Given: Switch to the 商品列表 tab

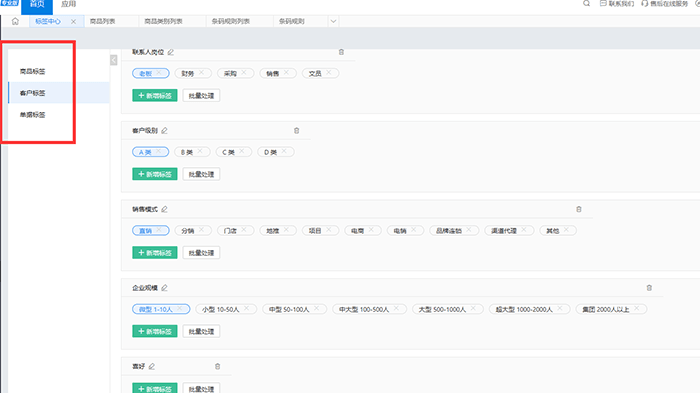Looking at the screenshot, I should click(x=103, y=21).
